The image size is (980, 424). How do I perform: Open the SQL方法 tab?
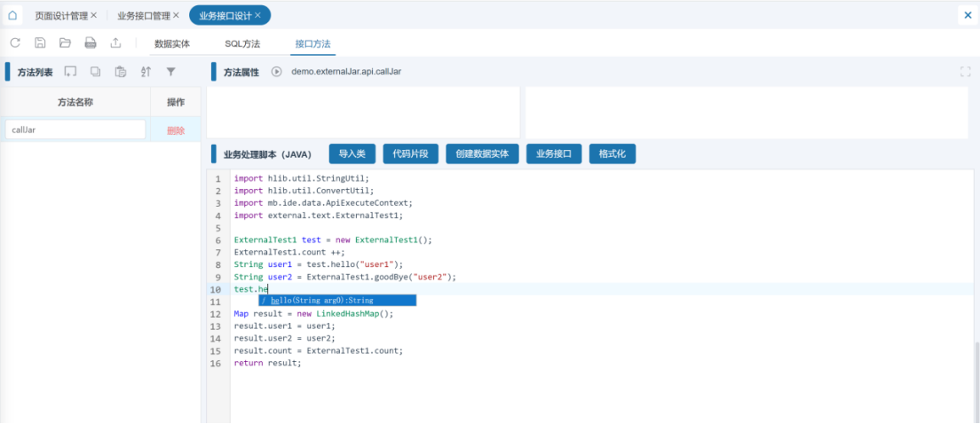pyautogui.click(x=242, y=43)
